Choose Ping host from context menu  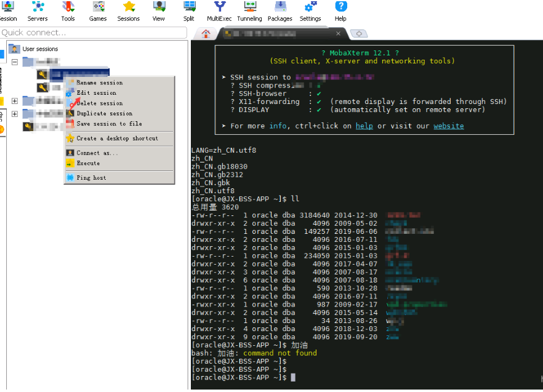coord(91,178)
